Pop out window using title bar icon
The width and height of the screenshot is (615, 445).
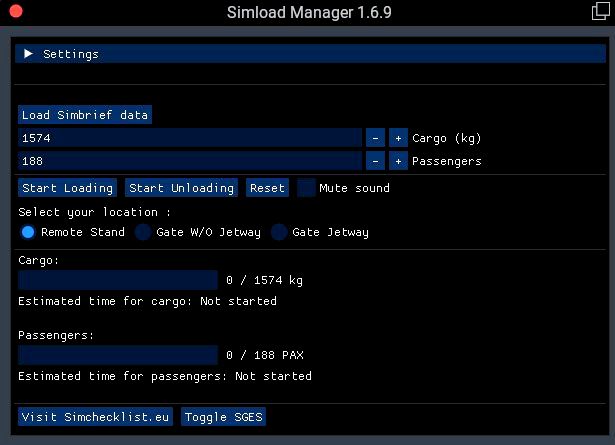[600, 11]
